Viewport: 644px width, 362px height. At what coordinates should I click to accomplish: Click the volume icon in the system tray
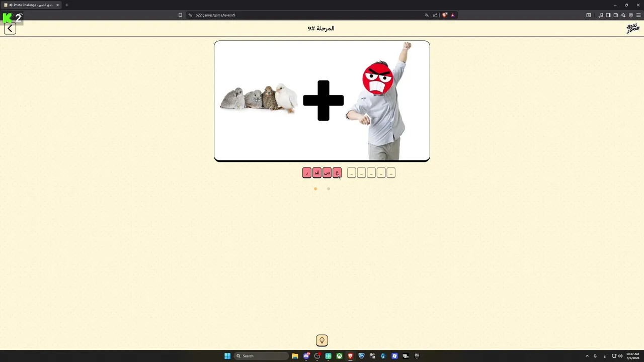pyautogui.click(x=620, y=356)
